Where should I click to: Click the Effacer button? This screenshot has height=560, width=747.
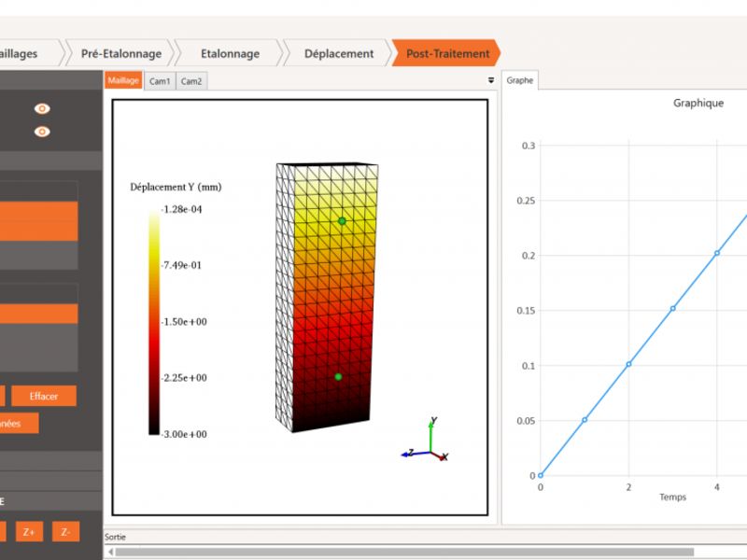(44, 396)
